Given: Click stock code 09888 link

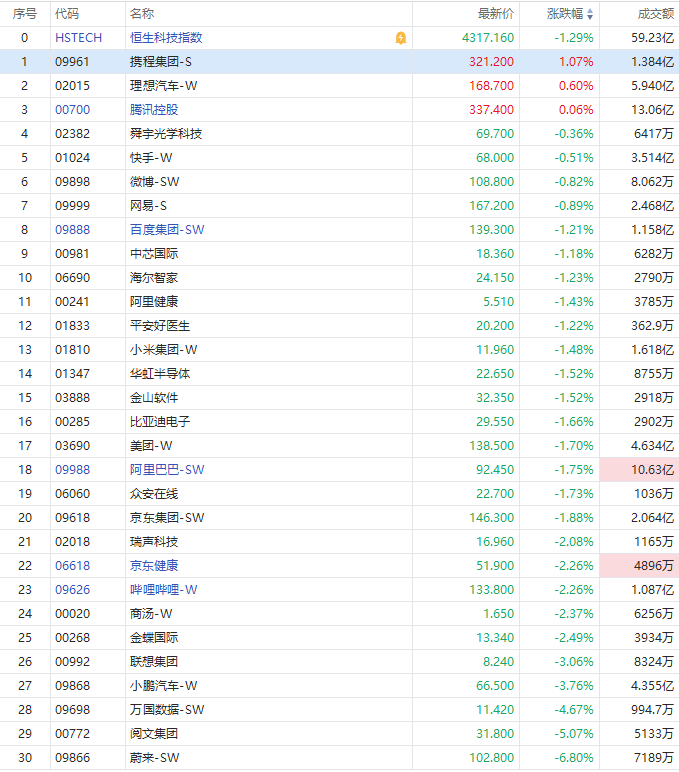Looking at the screenshot, I should [72, 230].
